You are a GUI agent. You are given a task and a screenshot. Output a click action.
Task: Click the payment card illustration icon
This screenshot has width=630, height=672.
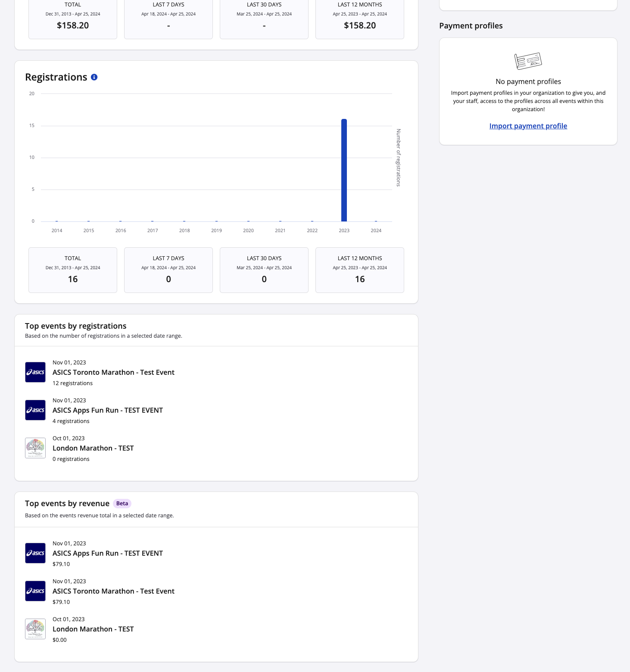tap(528, 61)
